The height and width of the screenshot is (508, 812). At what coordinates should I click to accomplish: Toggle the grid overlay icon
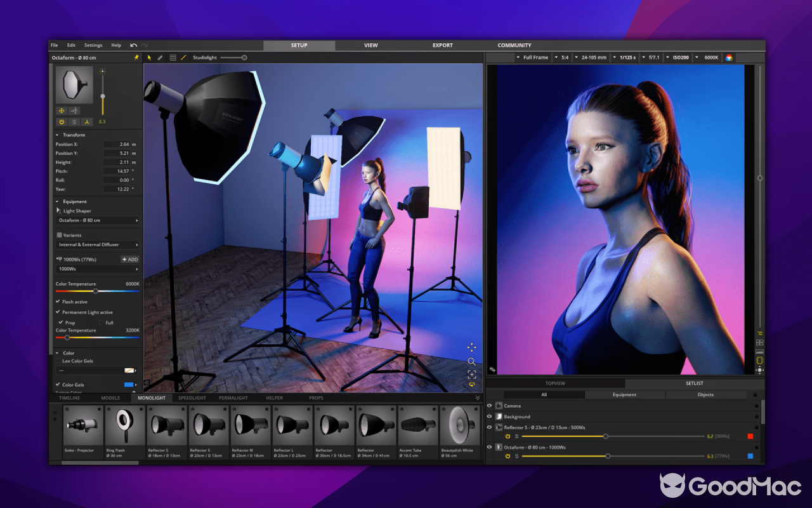(173, 57)
